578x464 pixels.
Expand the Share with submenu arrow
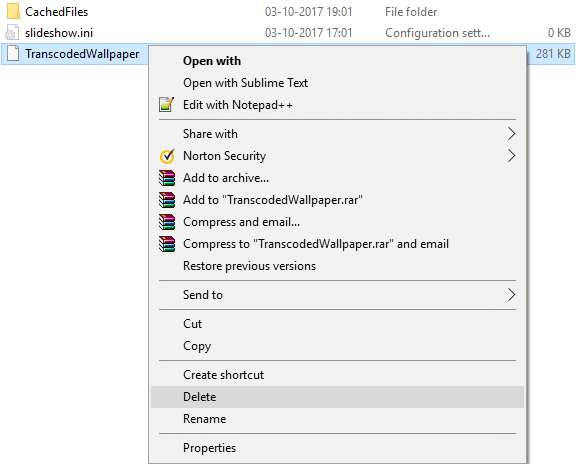point(511,134)
